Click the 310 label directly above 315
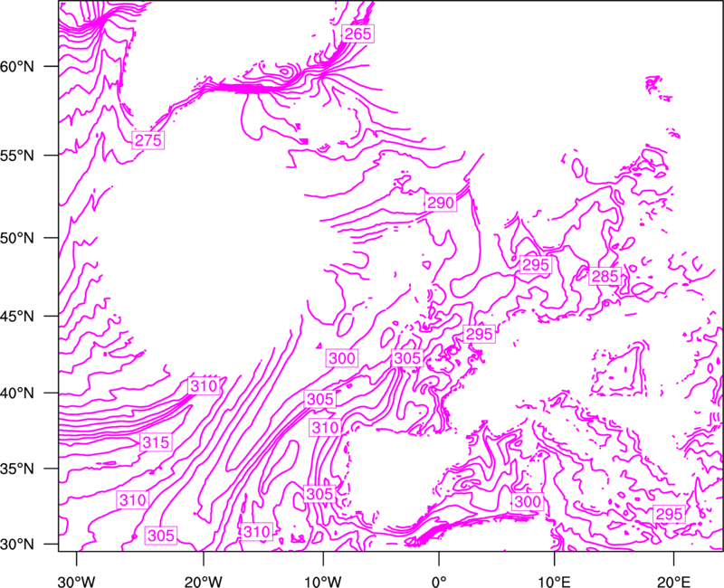 pos(204,386)
